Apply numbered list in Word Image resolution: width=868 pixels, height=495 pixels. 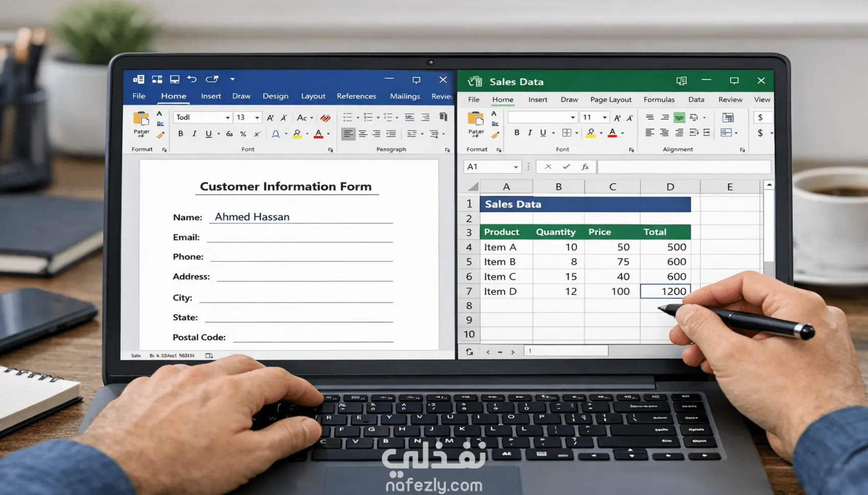click(368, 117)
